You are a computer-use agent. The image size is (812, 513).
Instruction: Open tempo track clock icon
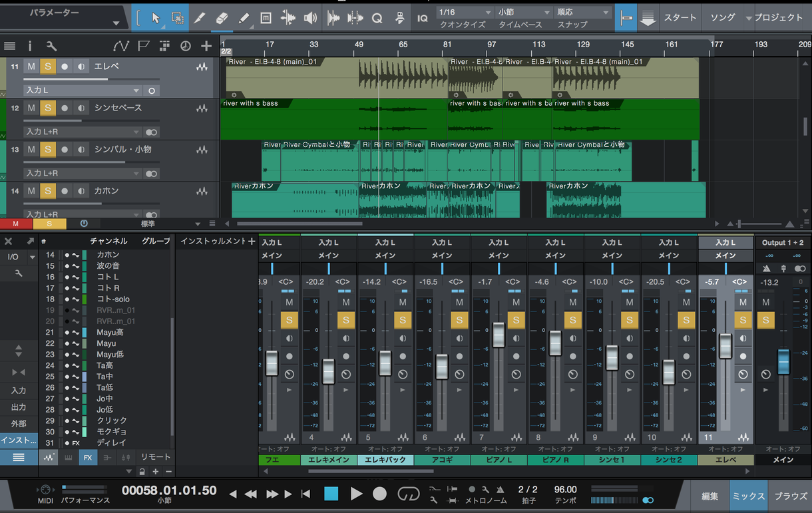click(x=186, y=46)
